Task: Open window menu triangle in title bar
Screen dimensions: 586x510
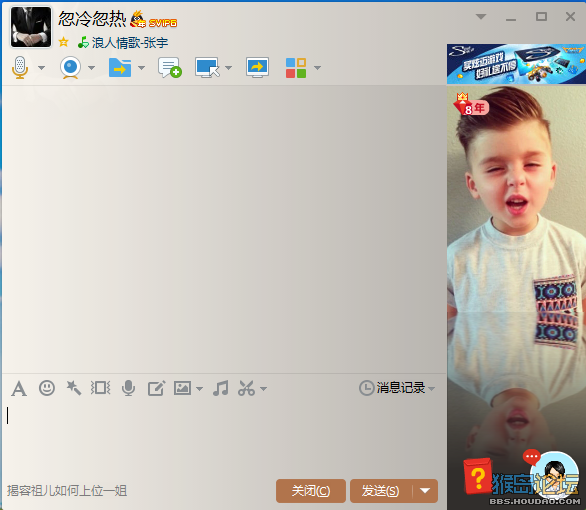Action: pos(481,16)
